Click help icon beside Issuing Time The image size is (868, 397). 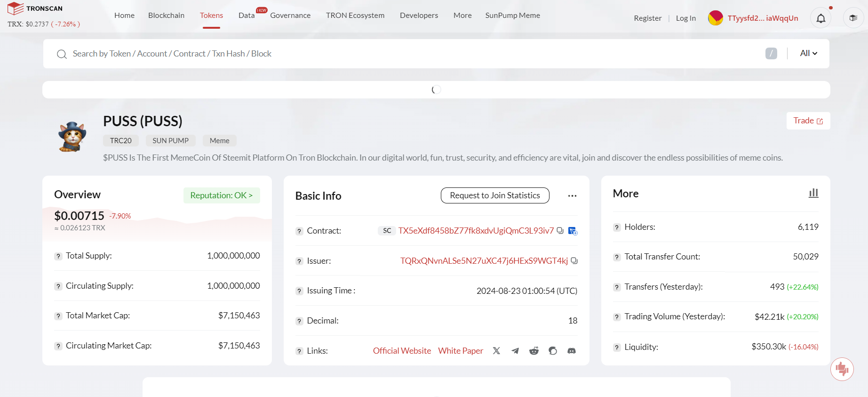click(299, 291)
